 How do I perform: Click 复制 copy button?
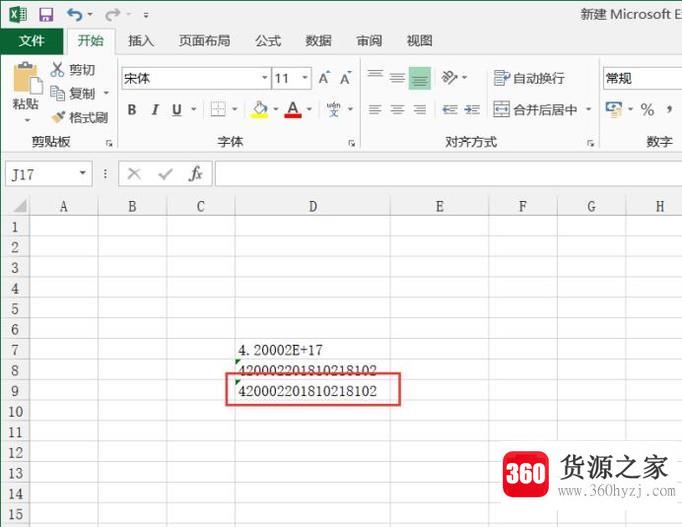73,93
